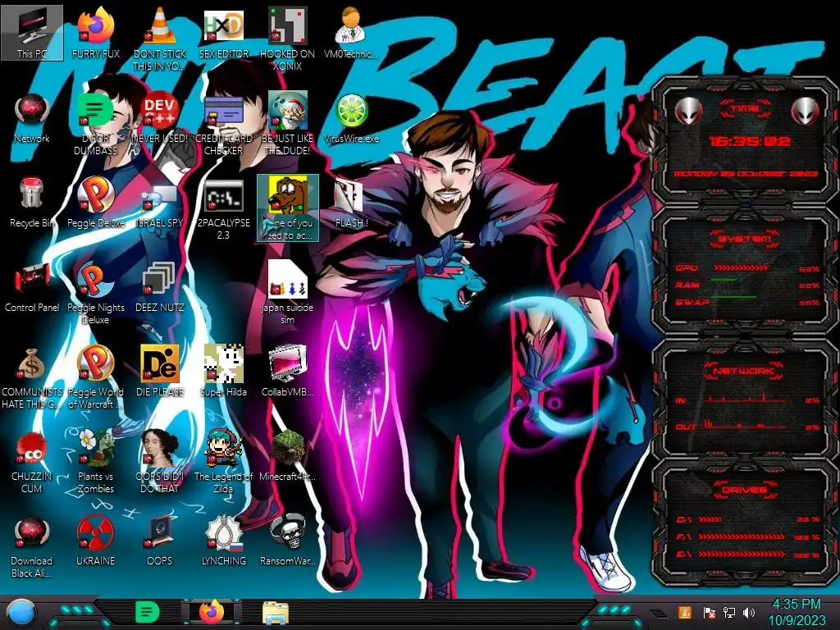Open the ISRAEL SPY shortcut
The height and width of the screenshot is (630, 840).
tap(160, 203)
